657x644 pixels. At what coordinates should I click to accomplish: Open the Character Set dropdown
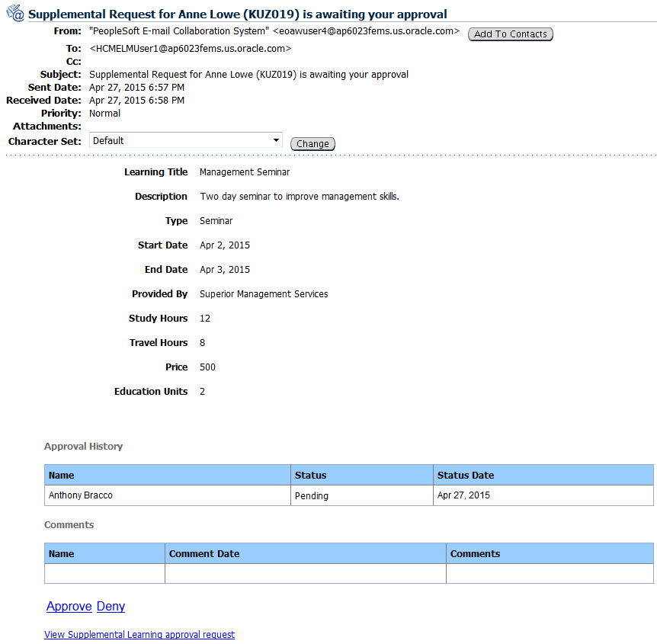pyautogui.click(x=186, y=139)
